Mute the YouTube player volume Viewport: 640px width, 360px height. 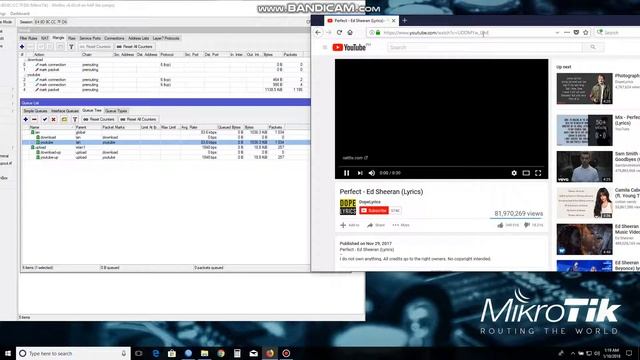(x=372, y=173)
